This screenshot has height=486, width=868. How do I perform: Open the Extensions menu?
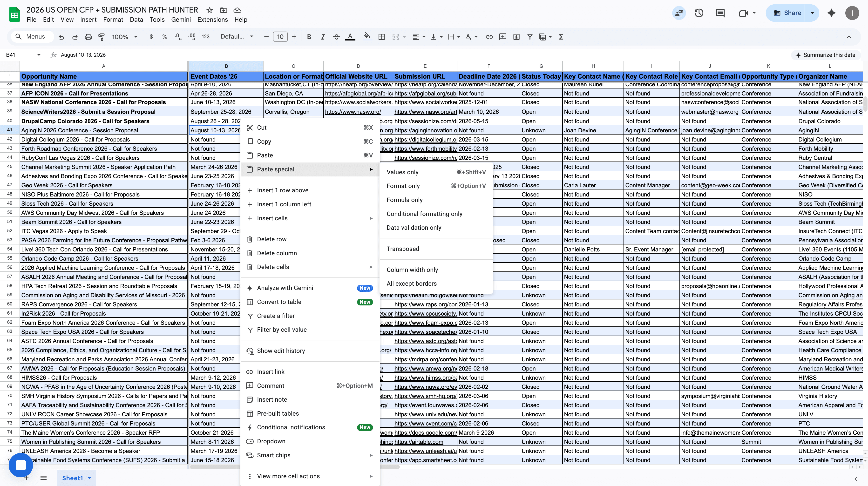point(212,20)
